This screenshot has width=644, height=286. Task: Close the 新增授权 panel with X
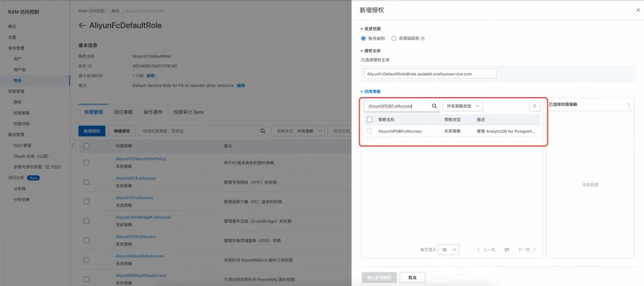coord(638,10)
